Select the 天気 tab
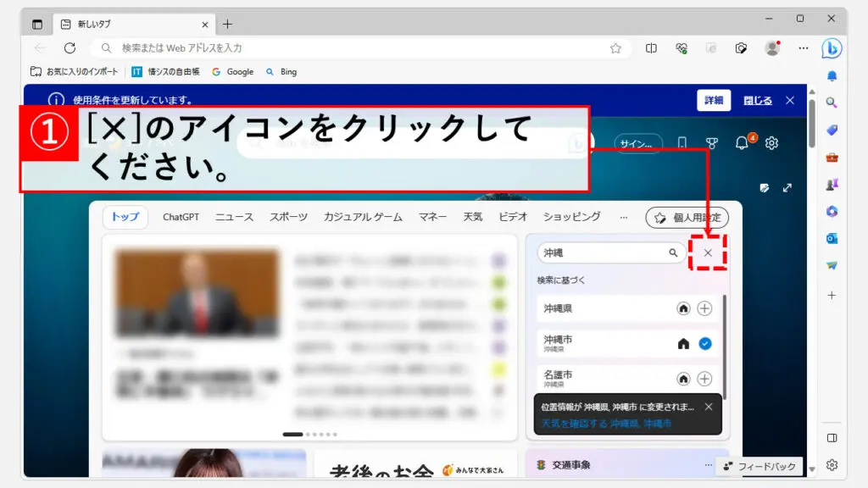The height and width of the screenshot is (488, 868). point(472,218)
